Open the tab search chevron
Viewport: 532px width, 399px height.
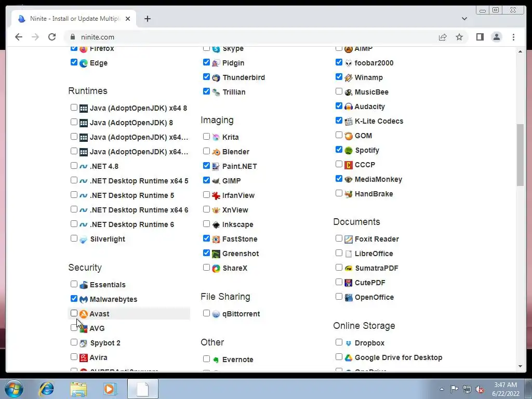pos(464,19)
